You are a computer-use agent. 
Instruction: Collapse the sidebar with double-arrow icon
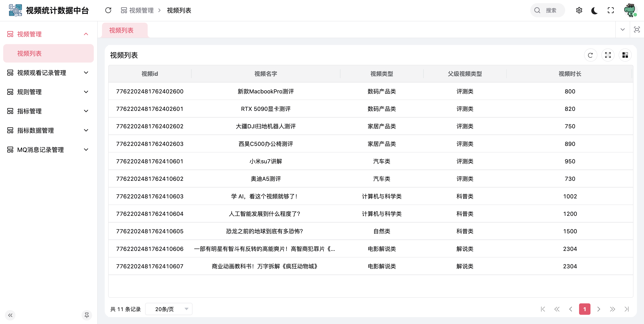(x=10, y=315)
